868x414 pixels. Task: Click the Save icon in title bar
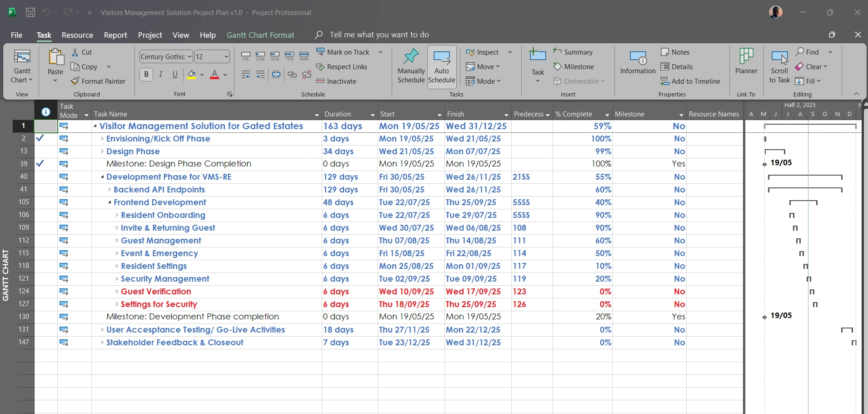tap(30, 13)
